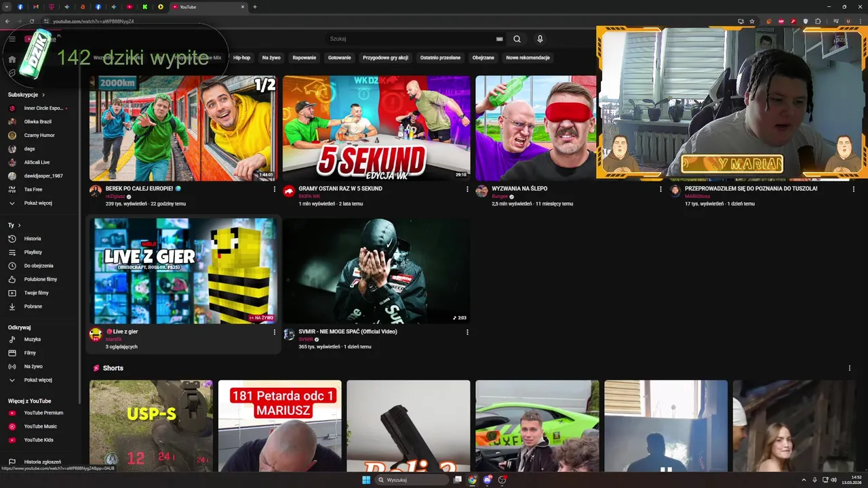Screen dimensions: 868x488
Task: Open Polubione filmy liked videos
Action: [41, 279]
